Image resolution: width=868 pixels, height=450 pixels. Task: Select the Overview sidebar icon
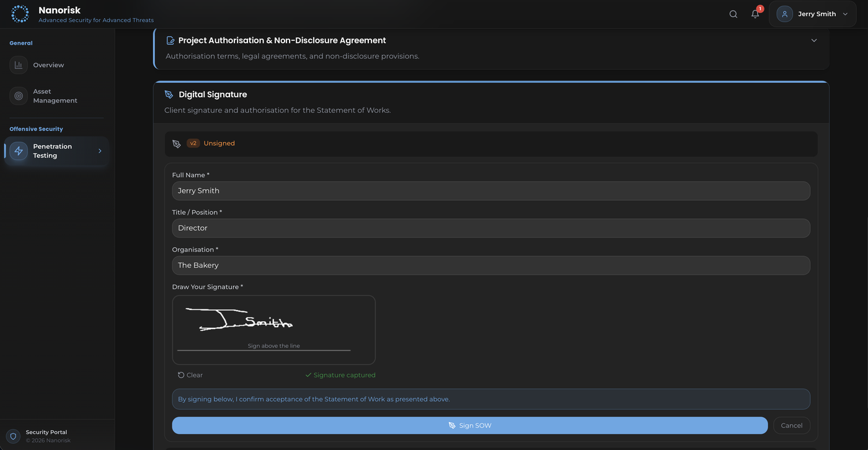18,64
